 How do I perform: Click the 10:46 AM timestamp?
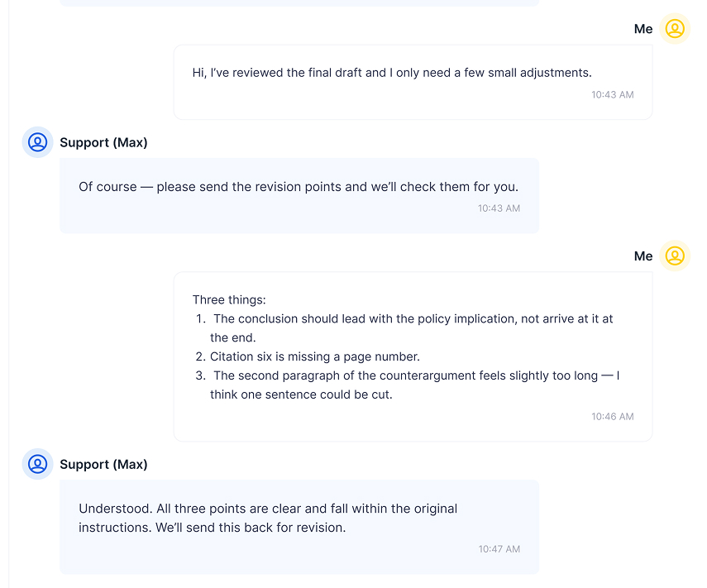pos(612,417)
